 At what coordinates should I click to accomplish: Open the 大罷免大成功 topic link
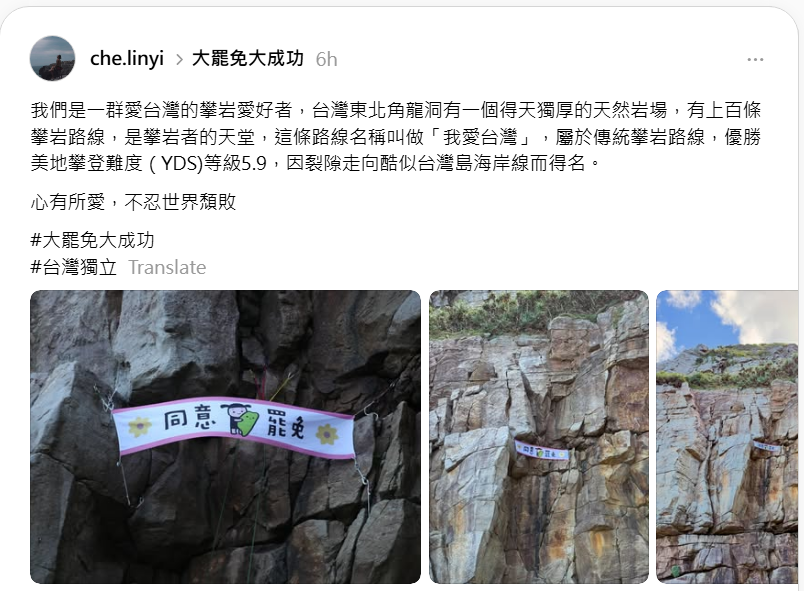[248, 59]
